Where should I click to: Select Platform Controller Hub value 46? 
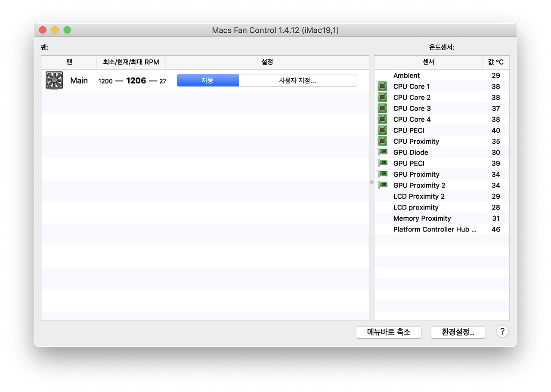click(x=496, y=229)
